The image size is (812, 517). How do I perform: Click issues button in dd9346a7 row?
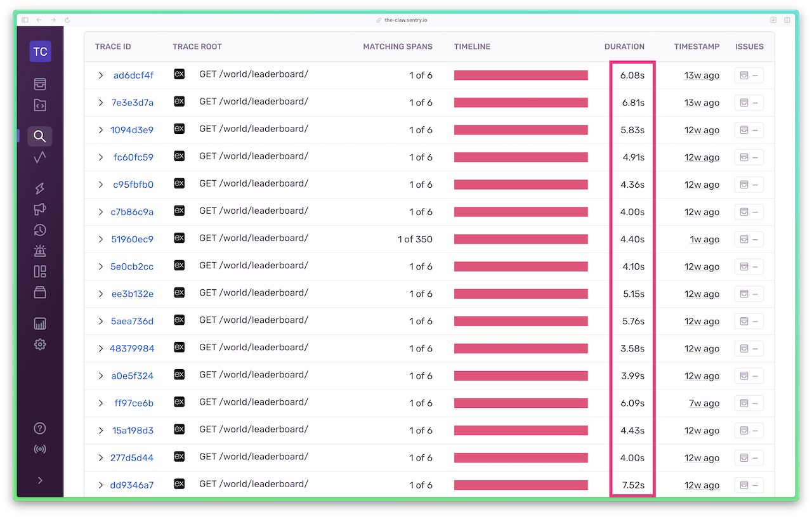pyautogui.click(x=749, y=485)
